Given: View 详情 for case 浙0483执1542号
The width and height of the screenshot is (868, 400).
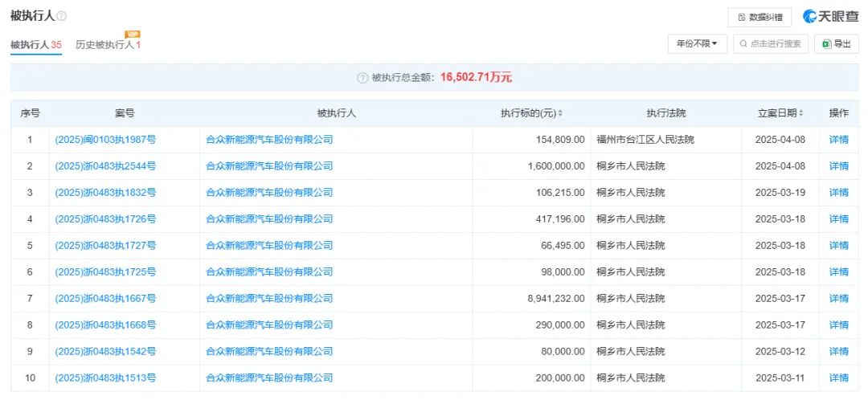Looking at the screenshot, I should click(x=838, y=352).
